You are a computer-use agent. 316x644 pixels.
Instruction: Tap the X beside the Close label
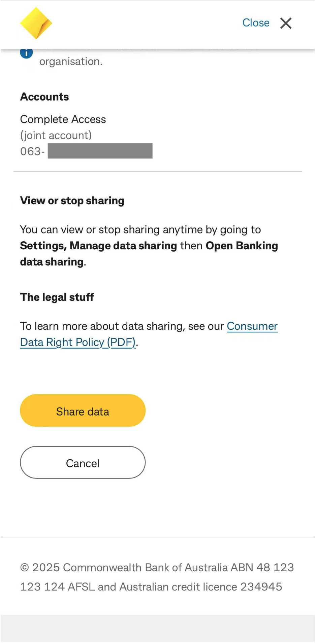tap(285, 23)
